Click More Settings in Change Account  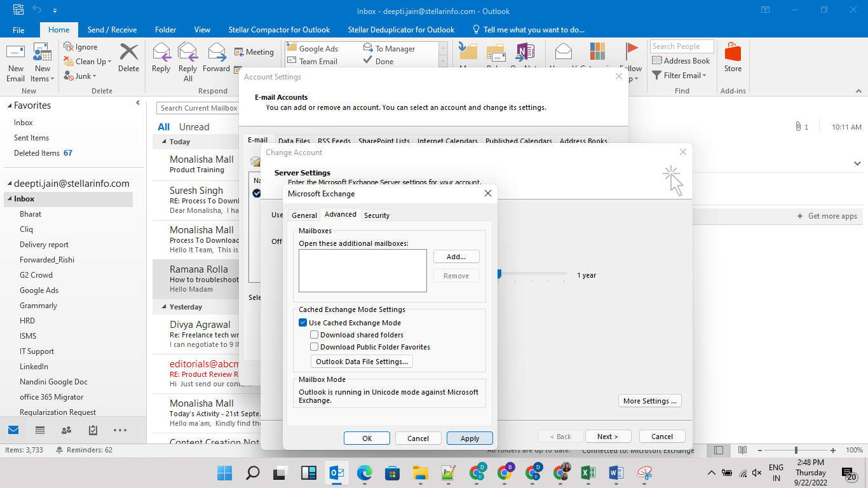650,401
